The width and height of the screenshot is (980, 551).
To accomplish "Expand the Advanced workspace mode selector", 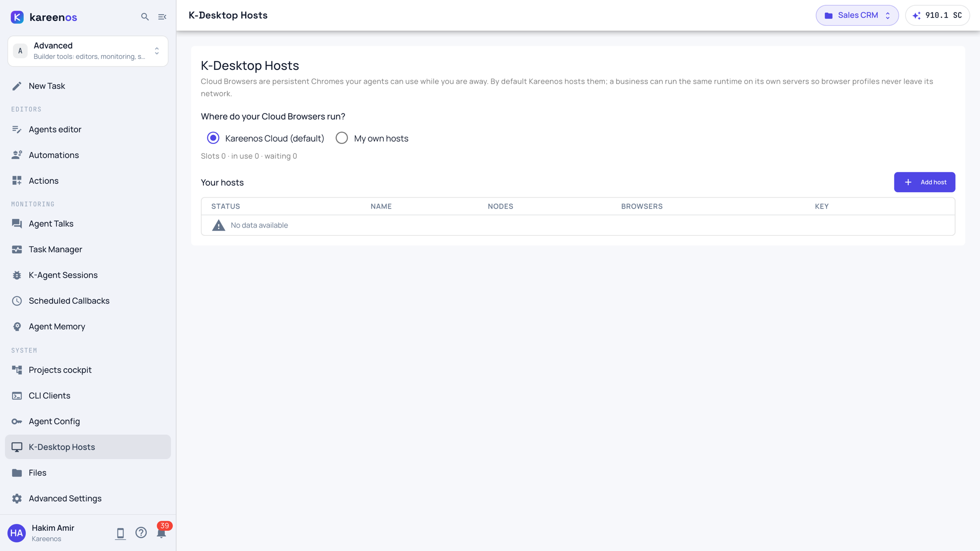I will (88, 51).
